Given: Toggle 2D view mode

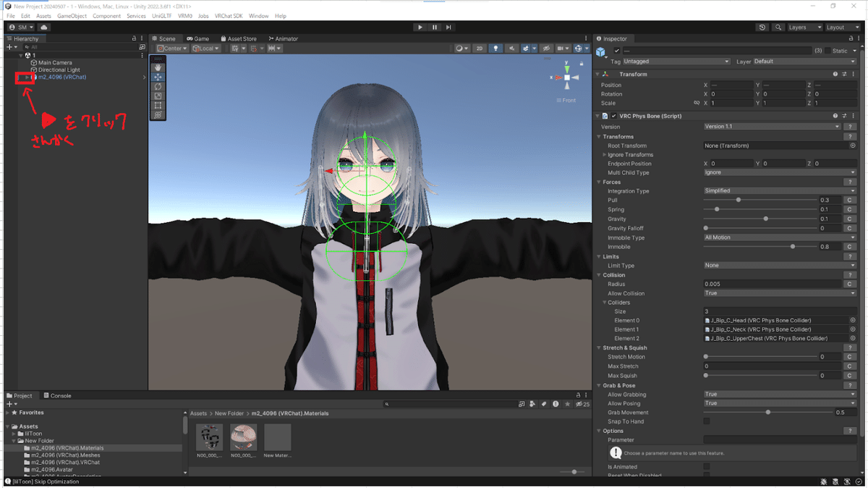Looking at the screenshot, I should [x=479, y=49].
